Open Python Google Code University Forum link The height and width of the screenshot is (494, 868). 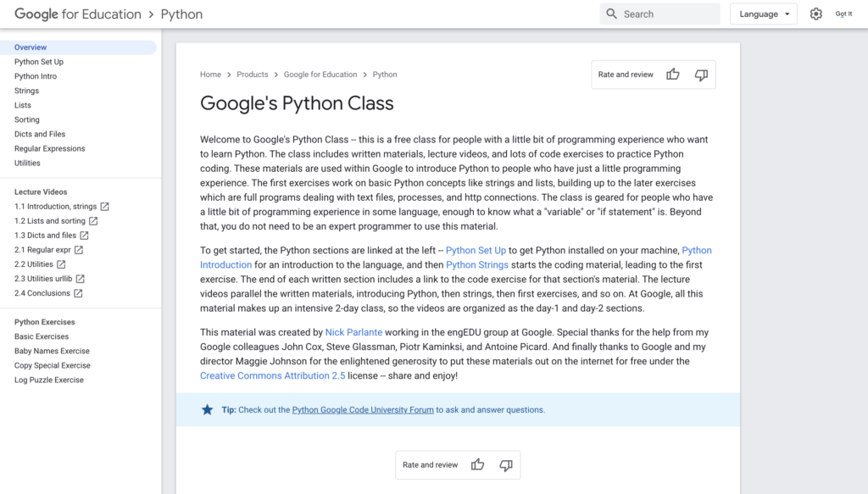[x=363, y=410]
